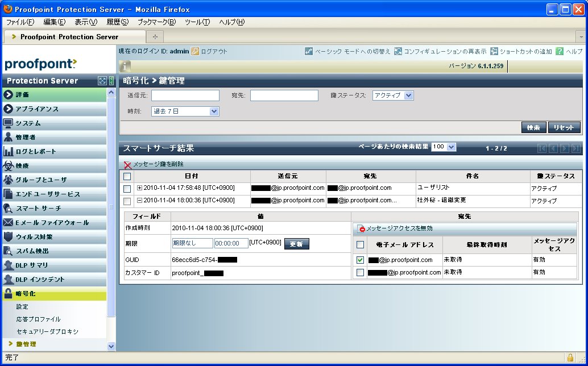Click the 検疫 biohazard icon
This screenshot has height=366, width=588.
(x=8, y=165)
